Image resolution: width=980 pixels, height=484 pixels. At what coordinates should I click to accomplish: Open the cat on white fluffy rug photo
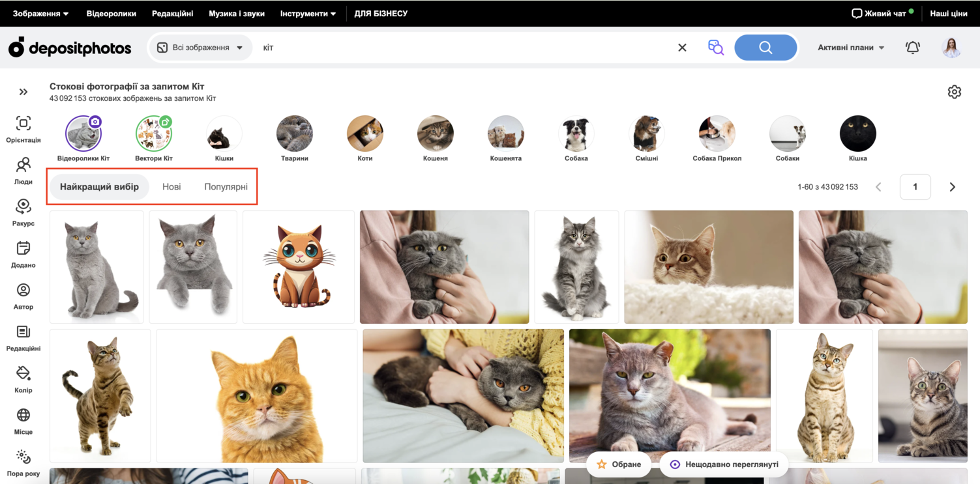pos(709,267)
